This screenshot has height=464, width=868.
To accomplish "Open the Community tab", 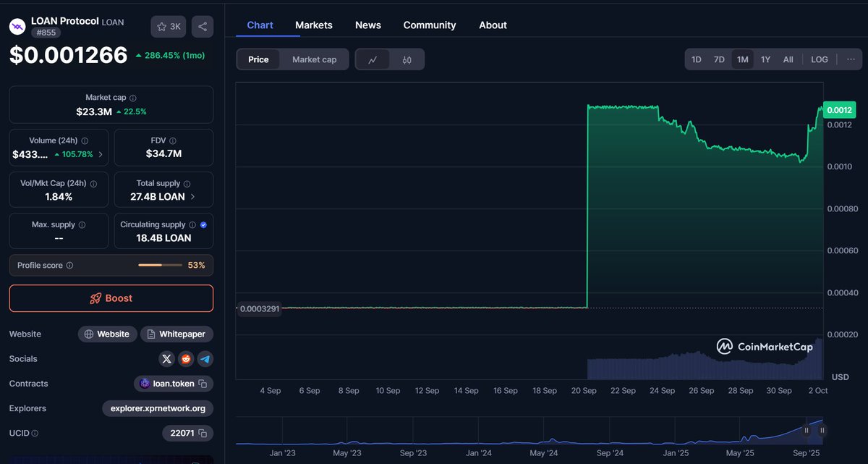I will point(429,25).
